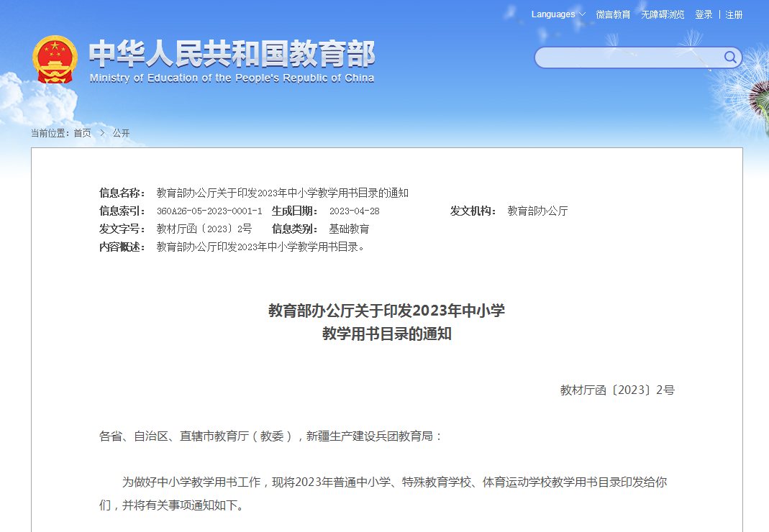This screenshot has height=532, width=769.
Task: Click 注册 to register
Action: point(734,14)
